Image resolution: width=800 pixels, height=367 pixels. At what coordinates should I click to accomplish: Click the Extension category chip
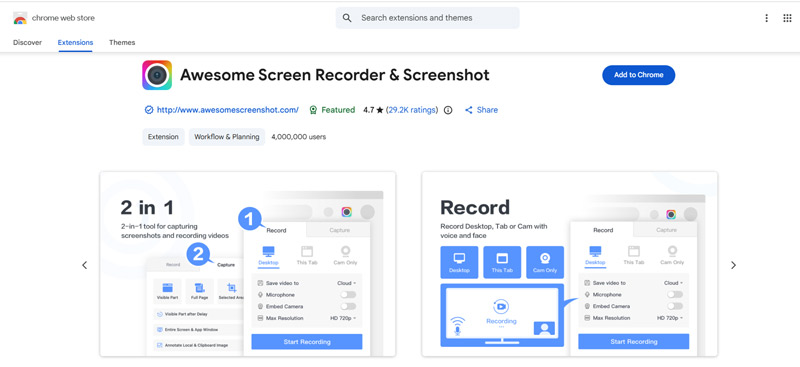click(163, 137)
